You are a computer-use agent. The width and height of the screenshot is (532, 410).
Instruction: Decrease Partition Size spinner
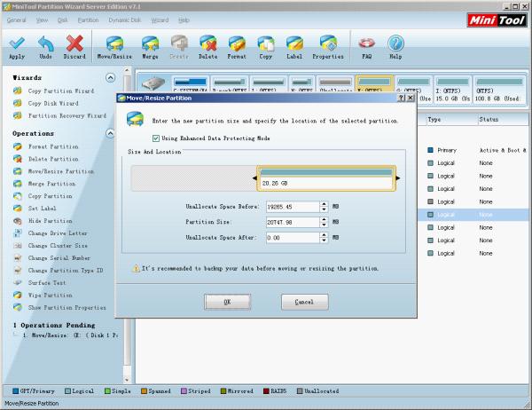[x=324, y=225]
